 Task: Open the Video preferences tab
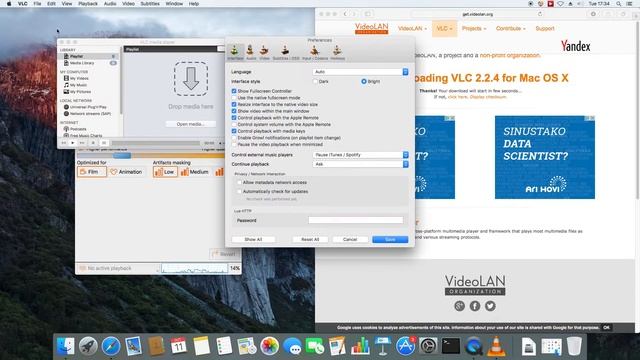click(264, 53)
